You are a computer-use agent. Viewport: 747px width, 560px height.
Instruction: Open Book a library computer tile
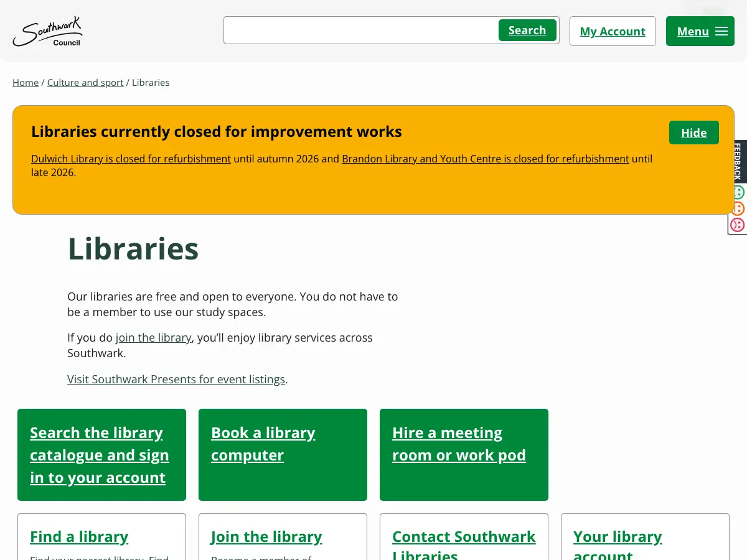pyautogui.click(x=283, y=455)
